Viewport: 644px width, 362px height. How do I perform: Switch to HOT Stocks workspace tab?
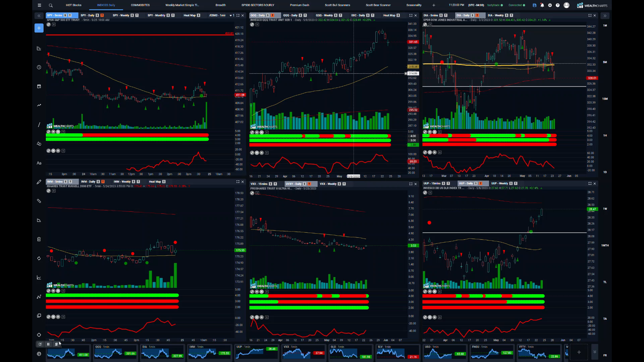tap(73, 5)
